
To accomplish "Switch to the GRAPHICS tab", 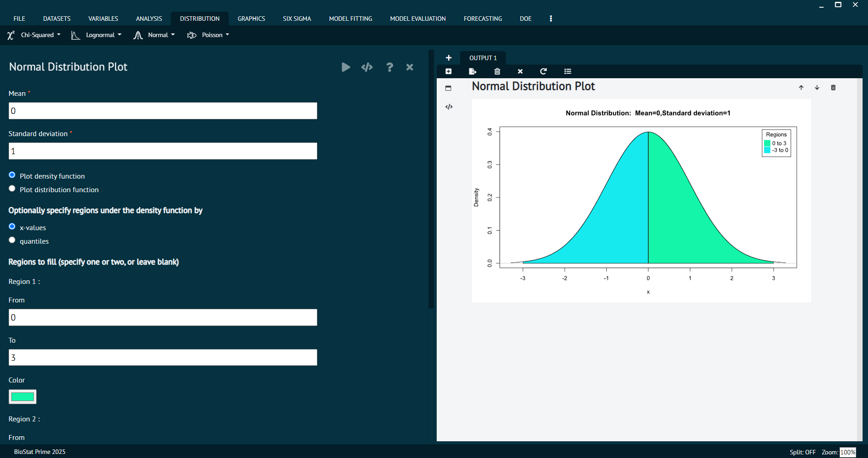I will [251, 19].
